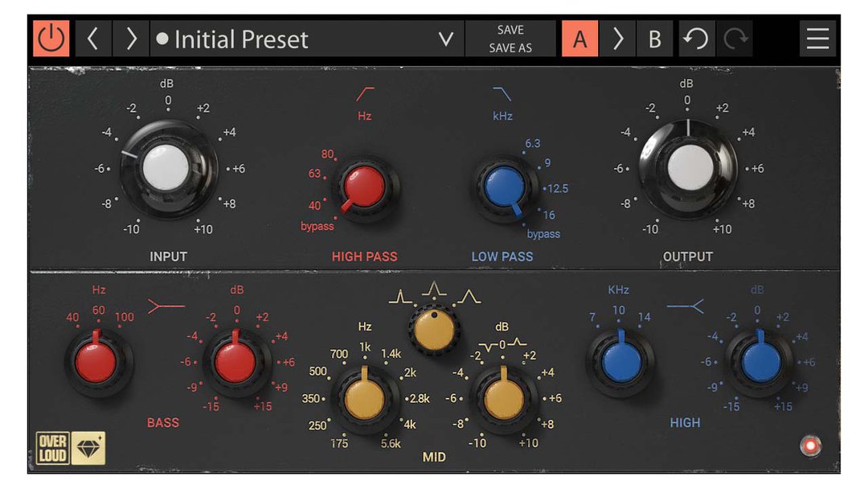The height and width of the screenshot is (489, 868).
Task: Redo the last undone change
Action: 734,39
